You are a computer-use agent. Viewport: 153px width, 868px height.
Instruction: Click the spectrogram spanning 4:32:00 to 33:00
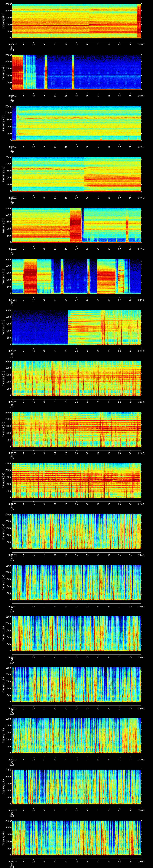coord(76,531)
